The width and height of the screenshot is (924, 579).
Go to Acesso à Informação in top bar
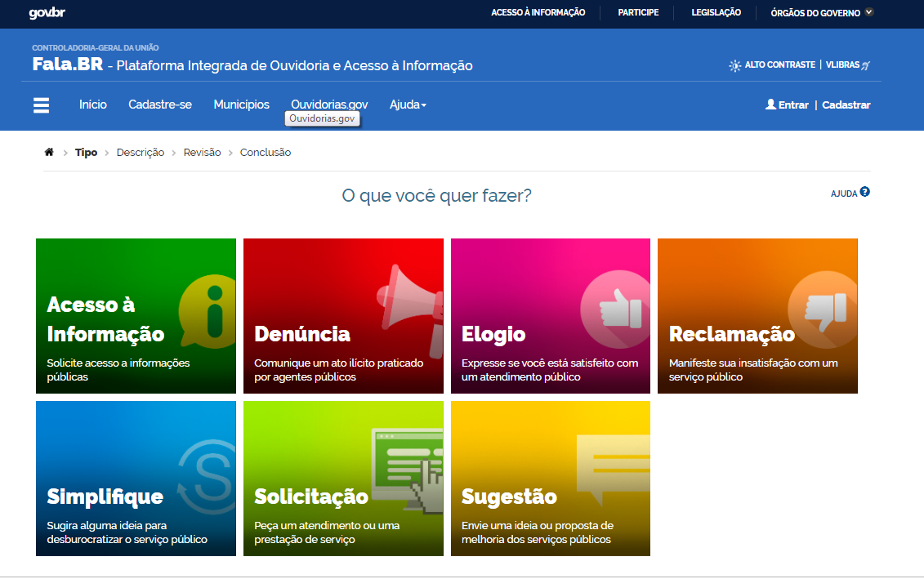[538, 12]
